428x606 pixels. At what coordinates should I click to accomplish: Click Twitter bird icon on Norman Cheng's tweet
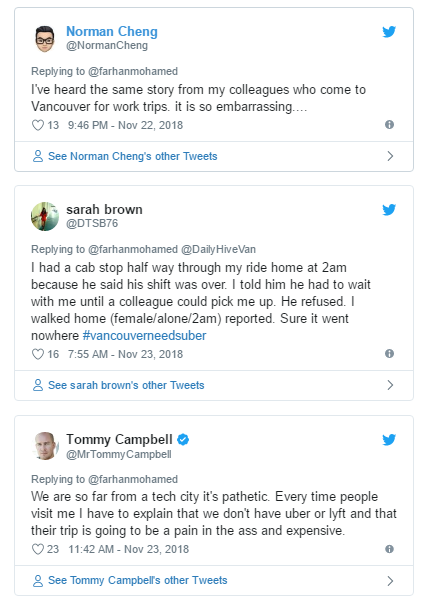pyautogui.click(x=389, y=31)
